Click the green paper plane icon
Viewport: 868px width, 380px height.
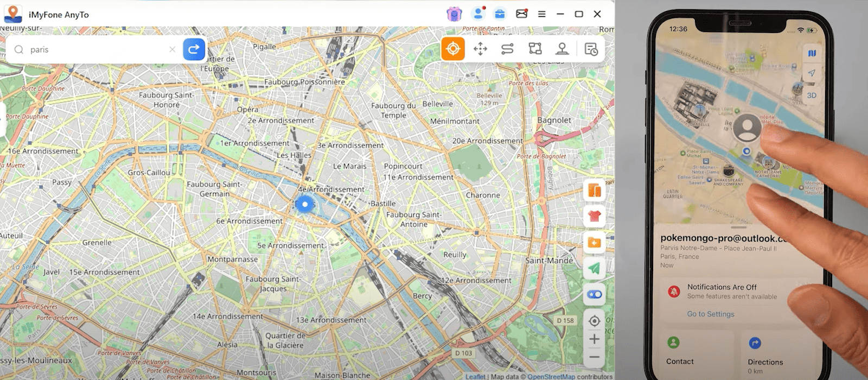point(595,268)
